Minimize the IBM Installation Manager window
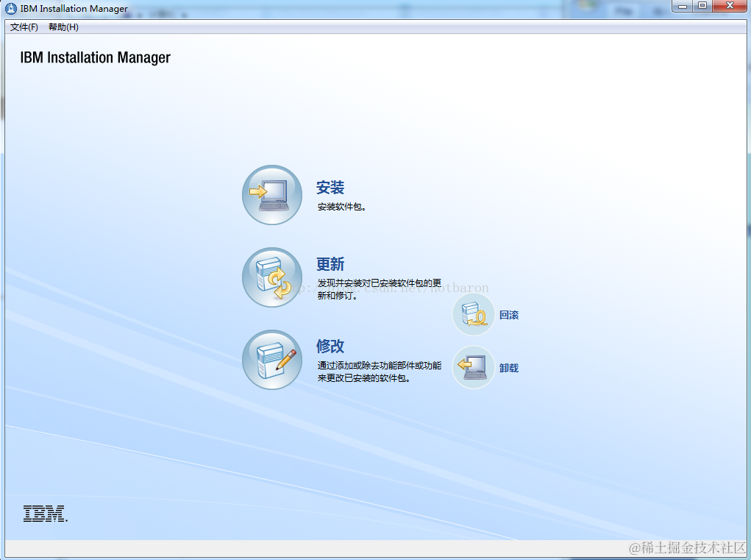 [x=683, y=6]
